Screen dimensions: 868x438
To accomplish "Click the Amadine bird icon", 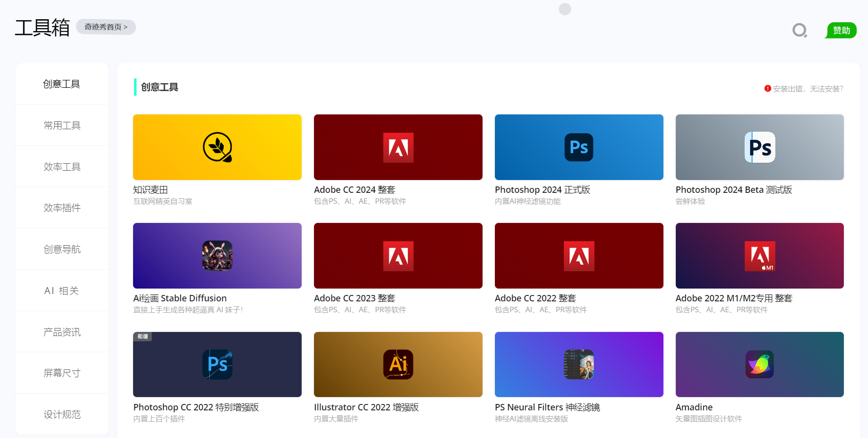I will point(760,365).
